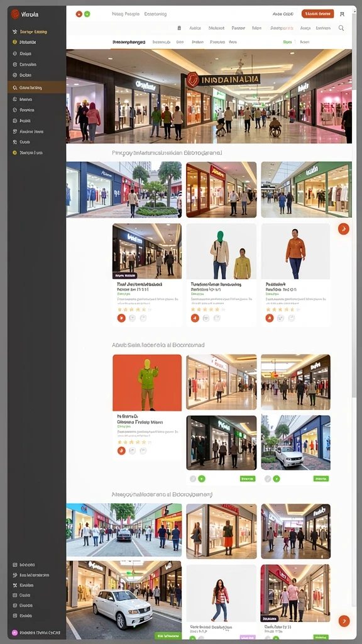Click the green circle button in the top bar

(x=87, y=14)
